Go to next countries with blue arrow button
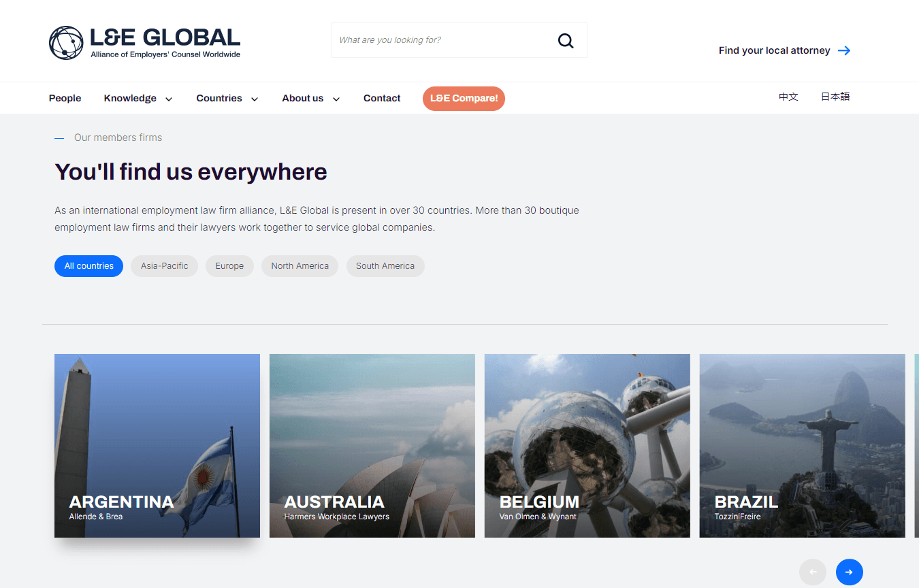The height and width of the screenshot is (588, 919). [x=849, y=572]
